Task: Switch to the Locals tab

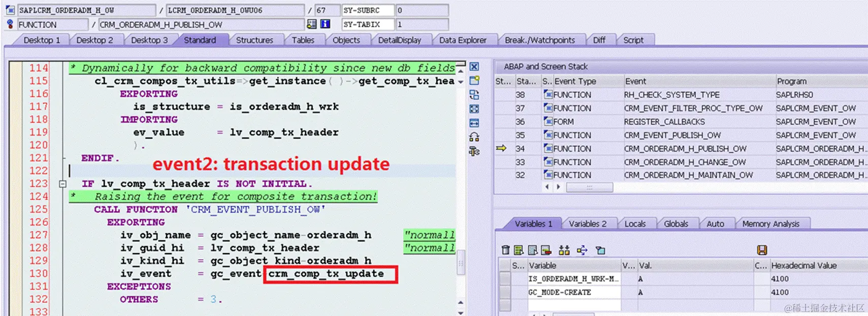Action: tap(635, 224)
